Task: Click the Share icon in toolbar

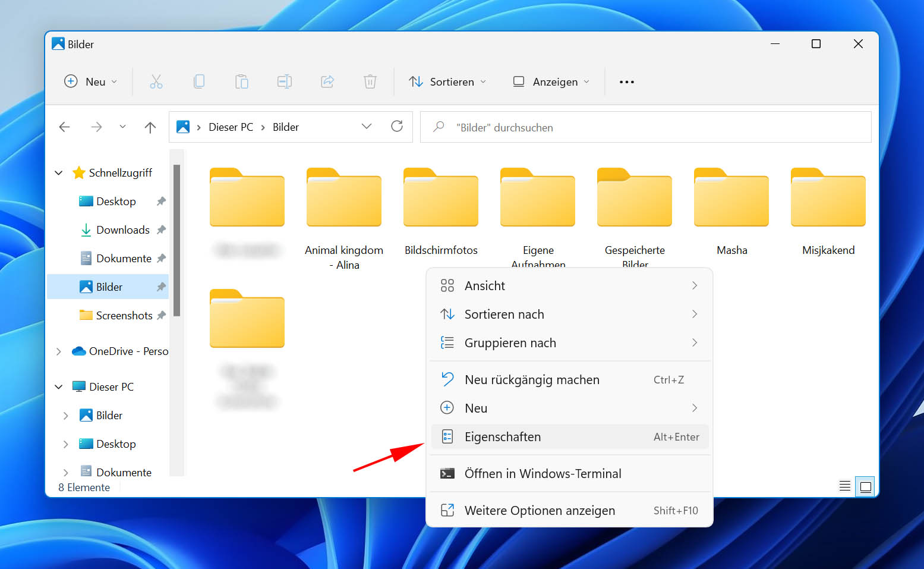Action: point(327,81)
